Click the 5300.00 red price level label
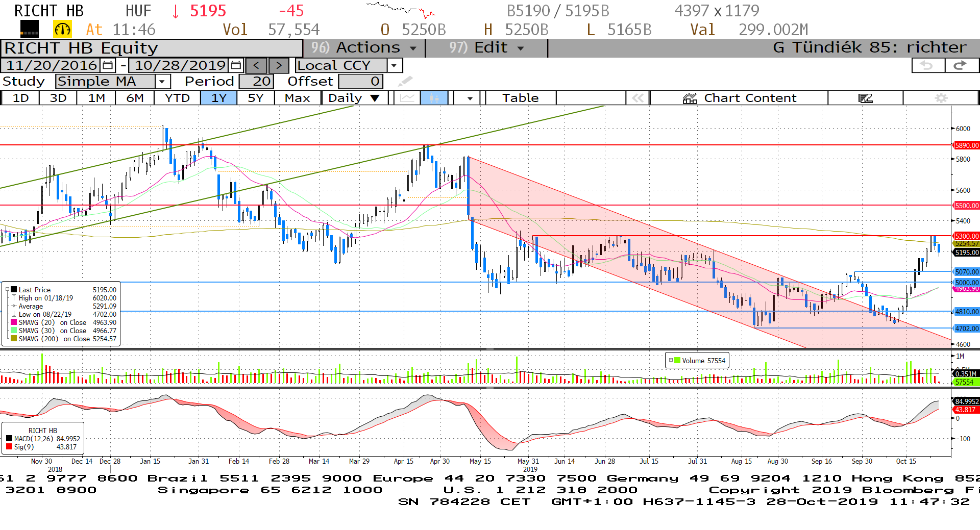The width and height of the screenshot is (980, 530). tap(967, 236)
